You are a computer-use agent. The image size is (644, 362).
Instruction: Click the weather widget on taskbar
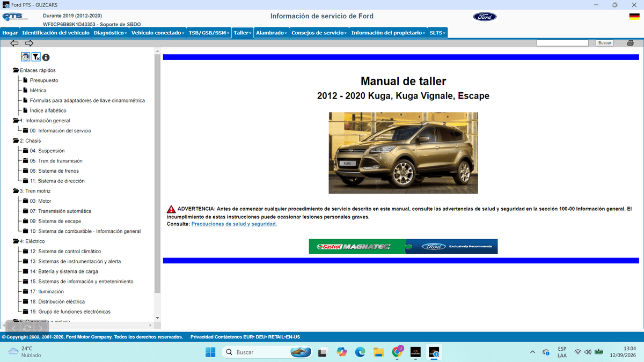point(26,352)
